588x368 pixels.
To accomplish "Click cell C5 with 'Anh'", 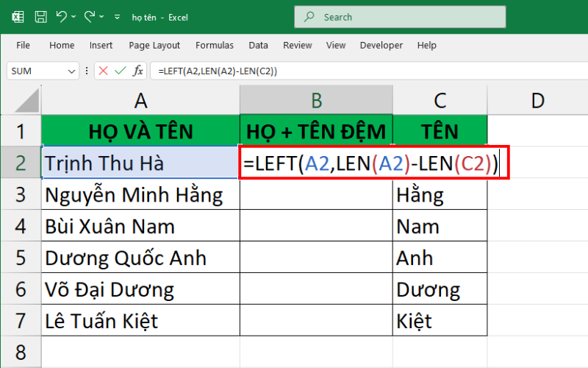I will point(440,257).
